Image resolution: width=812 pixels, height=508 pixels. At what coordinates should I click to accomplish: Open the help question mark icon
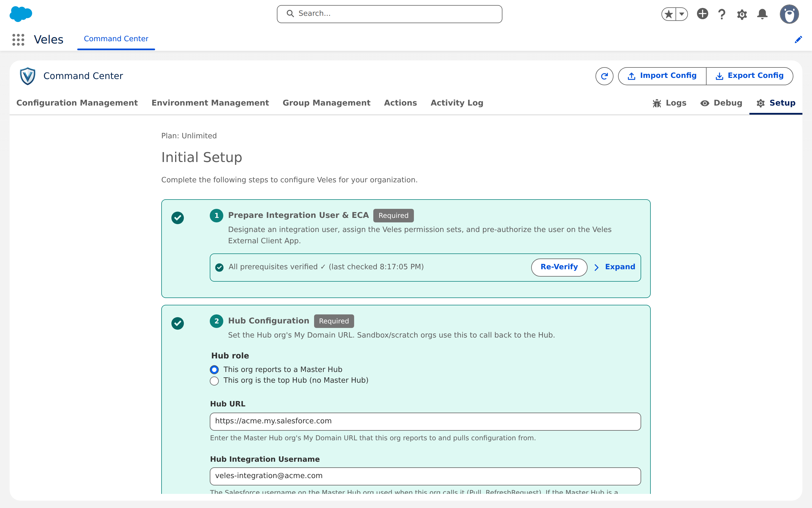click(x=722, y=14)
